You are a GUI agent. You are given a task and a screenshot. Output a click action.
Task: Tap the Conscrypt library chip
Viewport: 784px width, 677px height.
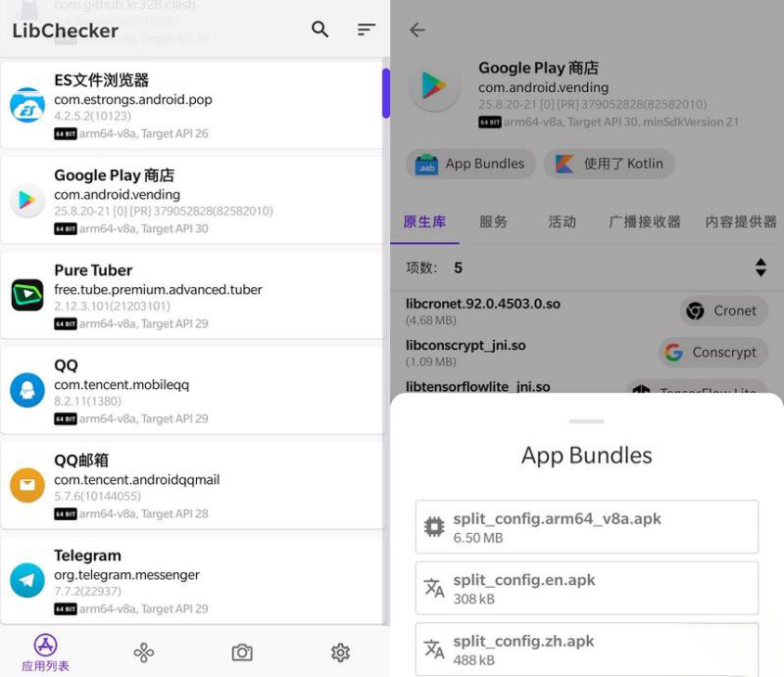(713, 352)
